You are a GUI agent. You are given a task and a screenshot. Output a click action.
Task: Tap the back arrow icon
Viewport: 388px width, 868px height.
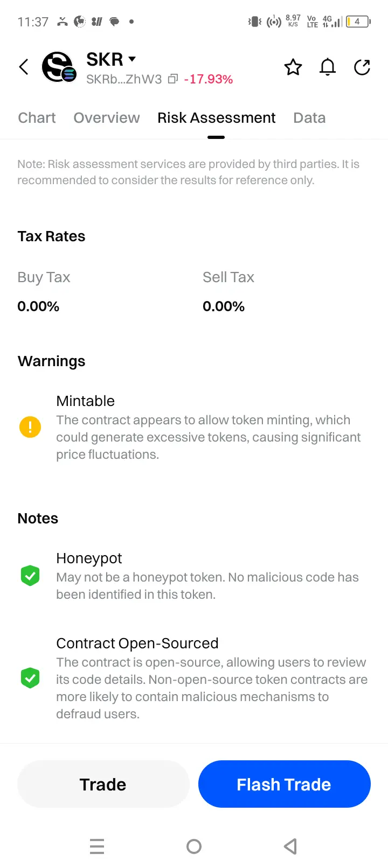24,67
